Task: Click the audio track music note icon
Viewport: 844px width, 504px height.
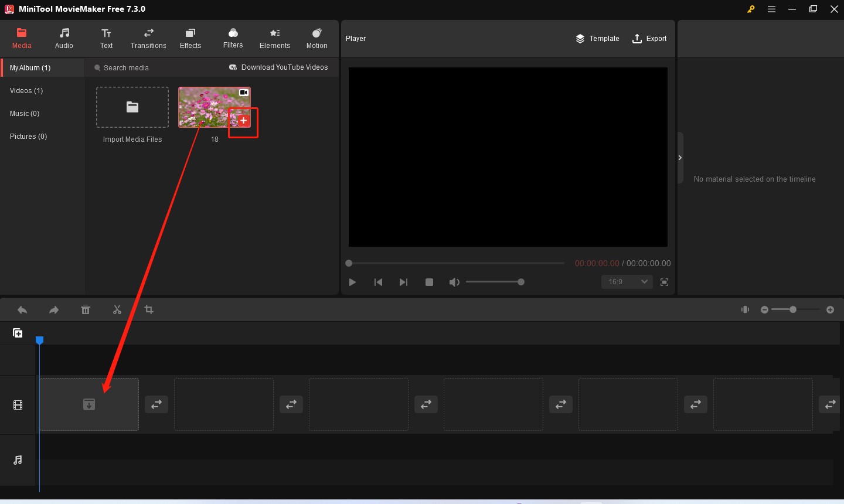Action: (x=18, y=460)
